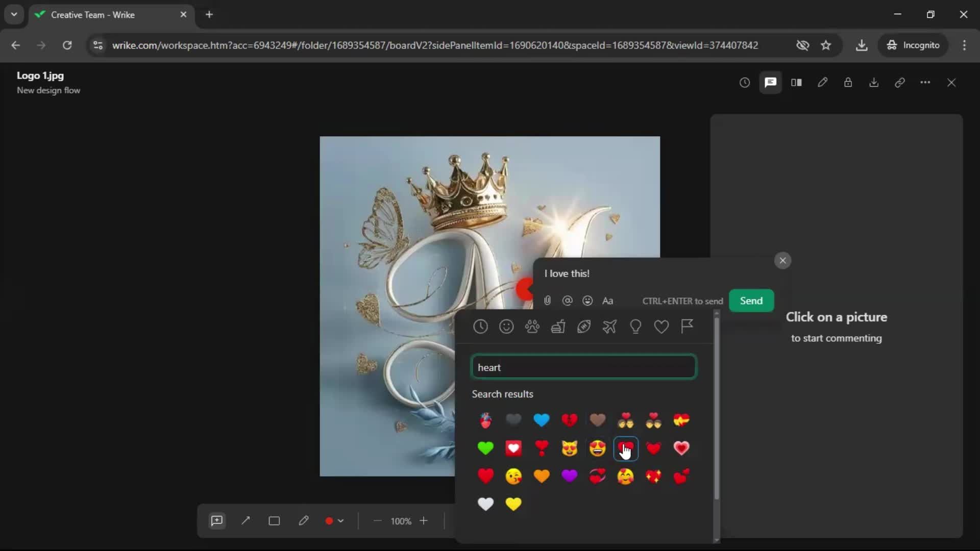Insert the heart-eyes cat emoji
The image size is (980, 551).
point(570,448)
